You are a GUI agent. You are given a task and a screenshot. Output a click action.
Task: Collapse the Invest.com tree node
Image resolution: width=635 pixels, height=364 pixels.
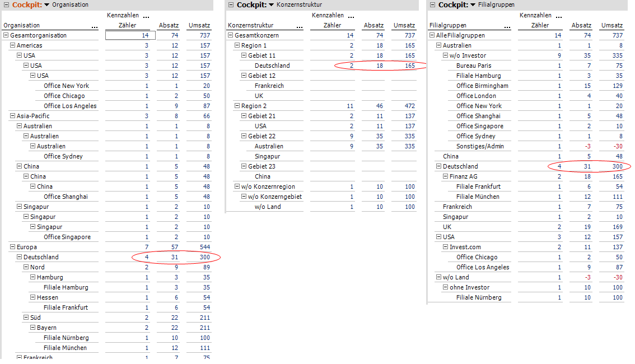click(x=445, y=247)
